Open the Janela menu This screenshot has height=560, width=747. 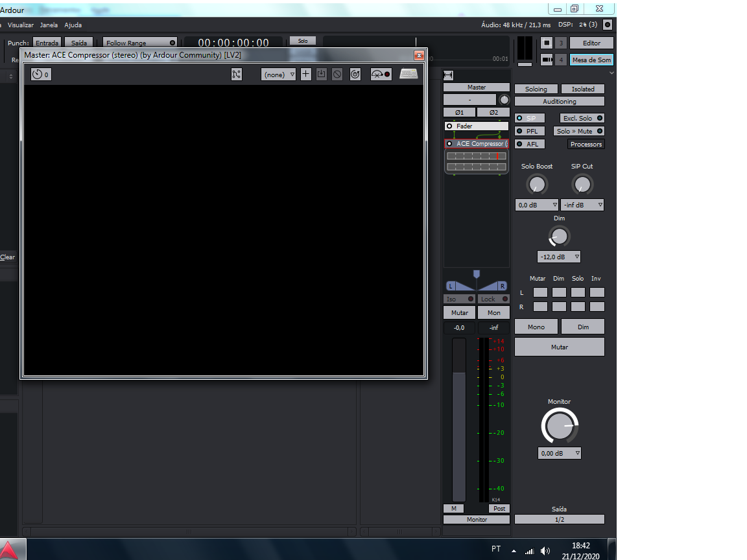click(49, 25)
